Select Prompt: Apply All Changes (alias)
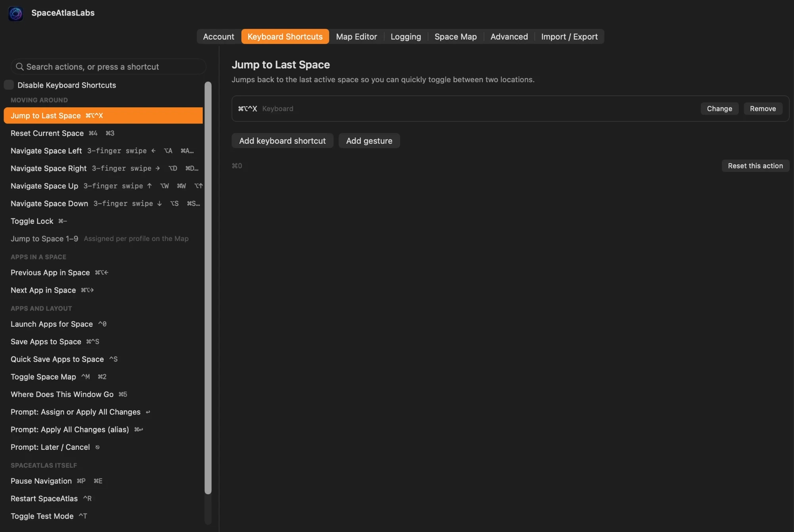 [103, 429]
